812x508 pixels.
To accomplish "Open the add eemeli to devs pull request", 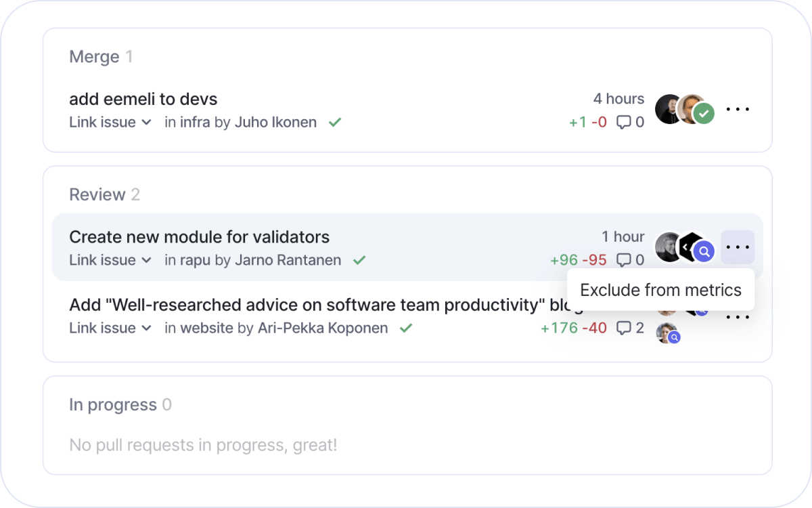I will tap(143, 99).
